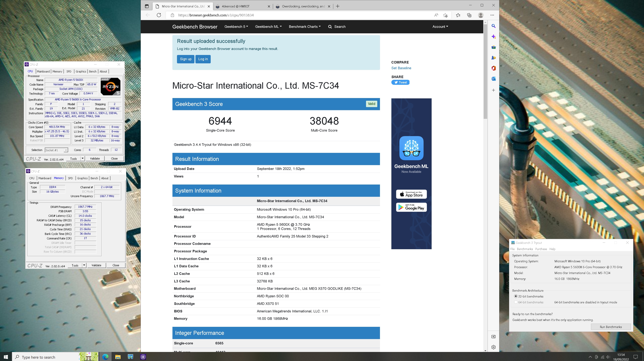
Task: Click the Tweet share button
Action: click(x=400, y=82)
